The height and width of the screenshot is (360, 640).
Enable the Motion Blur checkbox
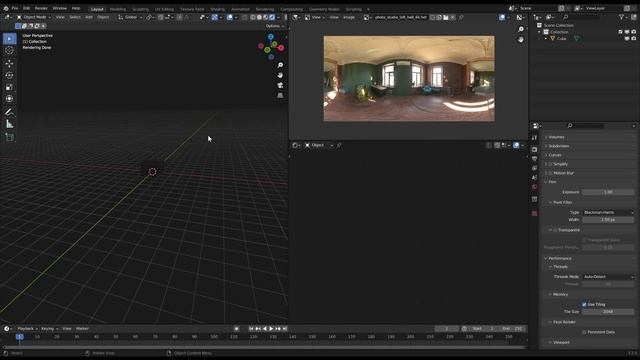click(550, 173)
